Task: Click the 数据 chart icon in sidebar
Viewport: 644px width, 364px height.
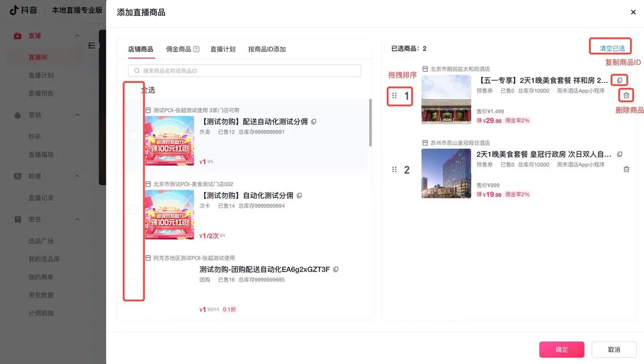Action: (x=18, y=176)
